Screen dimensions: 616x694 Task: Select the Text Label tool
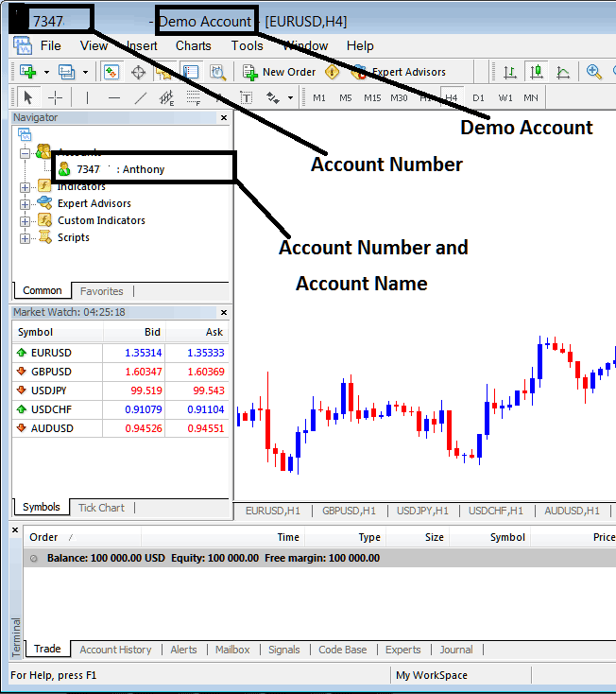[247, 97]
